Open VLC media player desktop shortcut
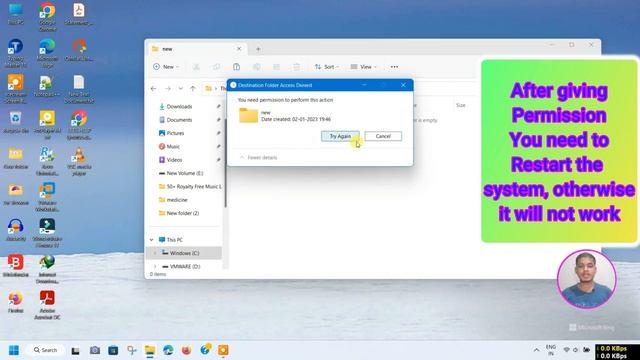The image size is (640, 360). point(79,162)
